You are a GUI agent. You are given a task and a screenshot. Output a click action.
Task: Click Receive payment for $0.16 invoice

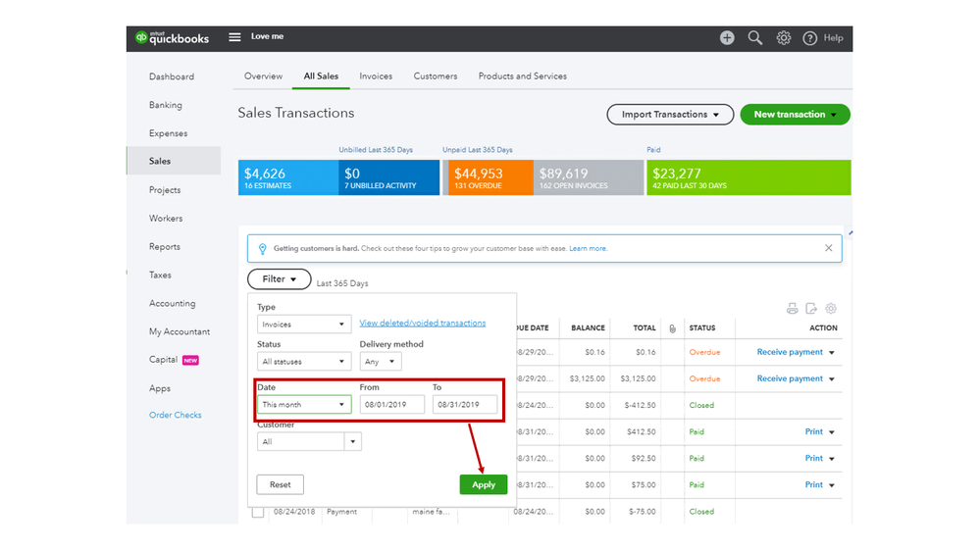790,352
